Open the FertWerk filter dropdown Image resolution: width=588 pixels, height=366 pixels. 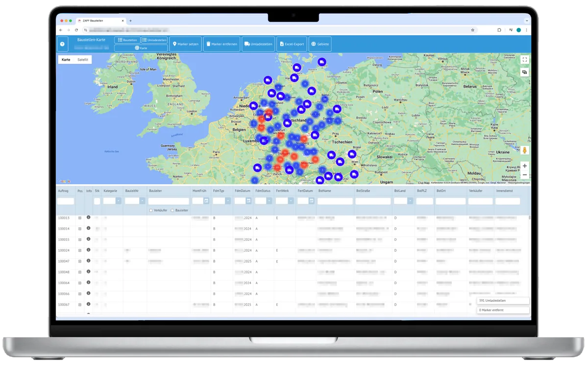(x=291, y=201)
